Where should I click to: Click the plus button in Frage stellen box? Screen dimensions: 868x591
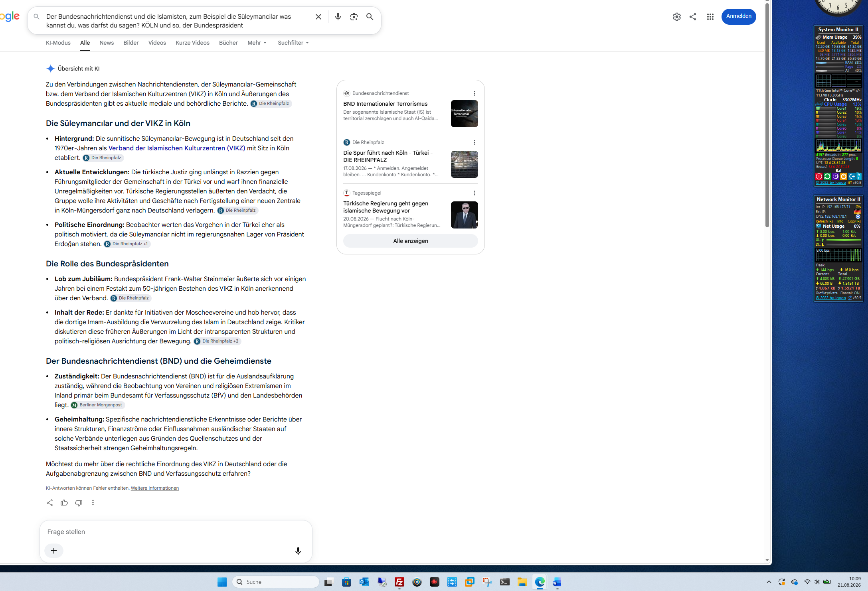pyautogui.click(x=54, y=551)
